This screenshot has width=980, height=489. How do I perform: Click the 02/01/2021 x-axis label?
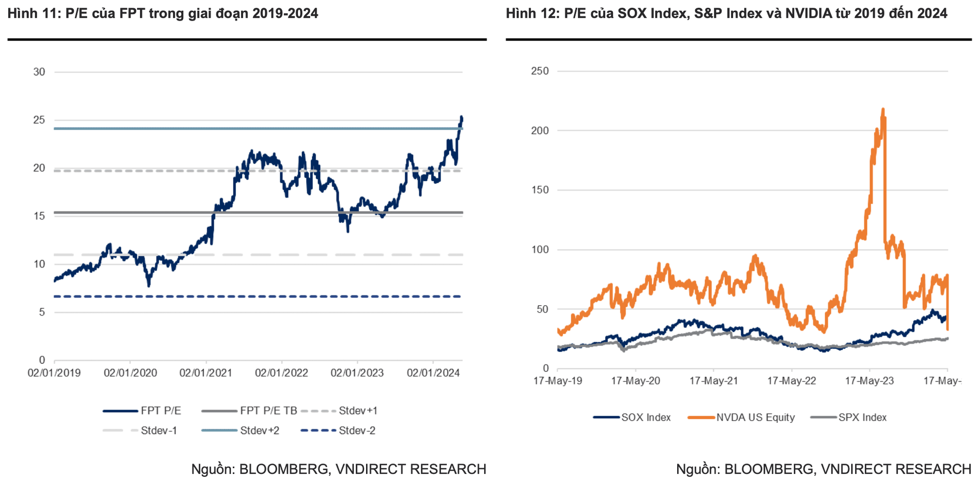(x=206, y=373)
